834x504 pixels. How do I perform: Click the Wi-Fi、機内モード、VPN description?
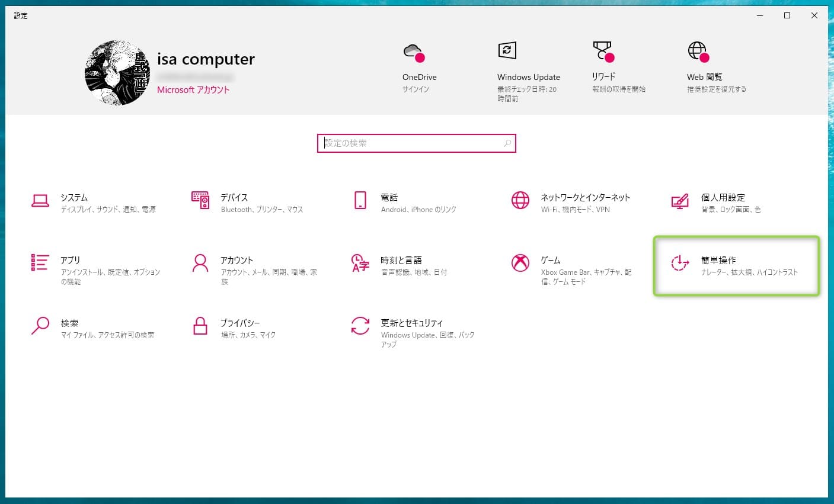tap(576, 210)
